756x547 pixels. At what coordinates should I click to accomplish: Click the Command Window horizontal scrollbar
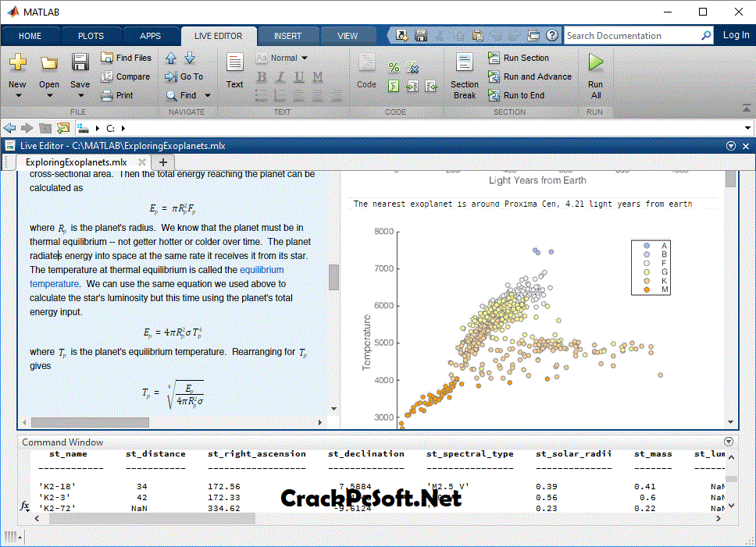[152, 519]
